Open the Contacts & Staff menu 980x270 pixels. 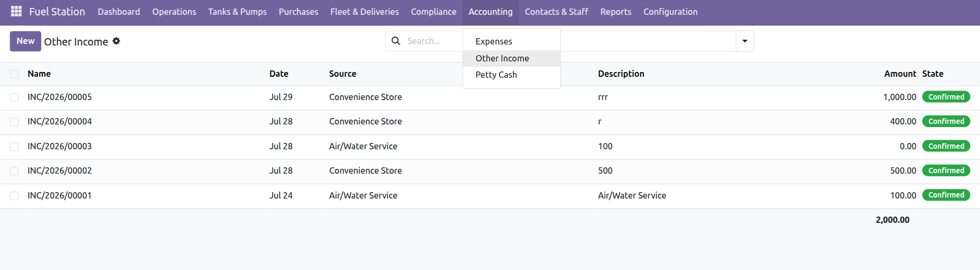556,12
